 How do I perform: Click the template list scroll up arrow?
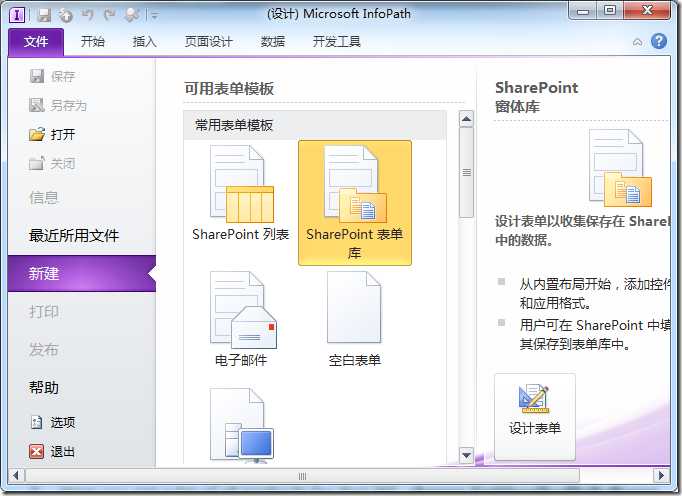tap(466, 119)
